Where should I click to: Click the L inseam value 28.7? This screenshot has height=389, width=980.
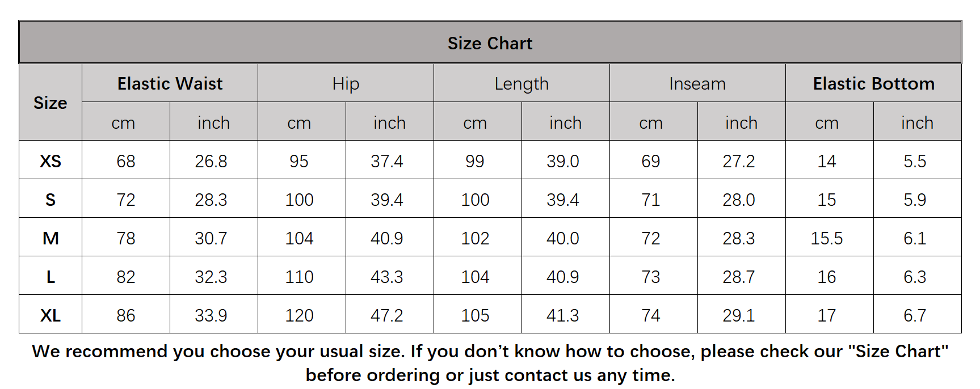coord(739,277)
